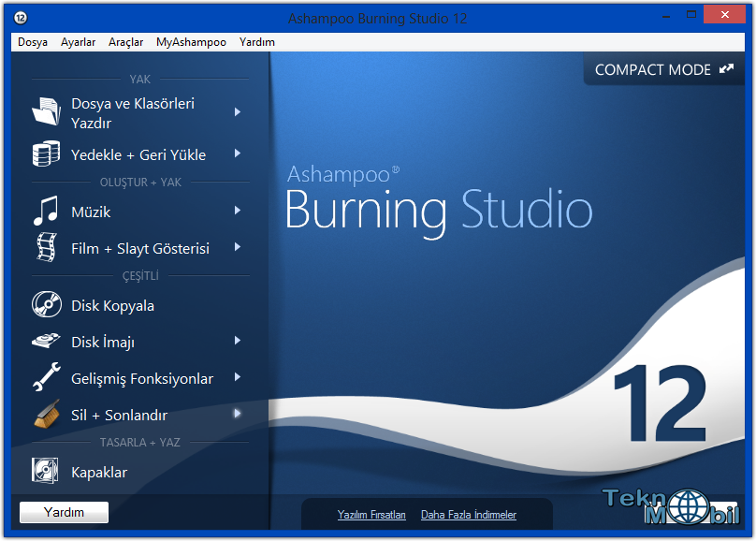This screenshot has height=541, width=756.
Task: Minimize the Ashampoo Burning Studio window
Action: point(666,16)
